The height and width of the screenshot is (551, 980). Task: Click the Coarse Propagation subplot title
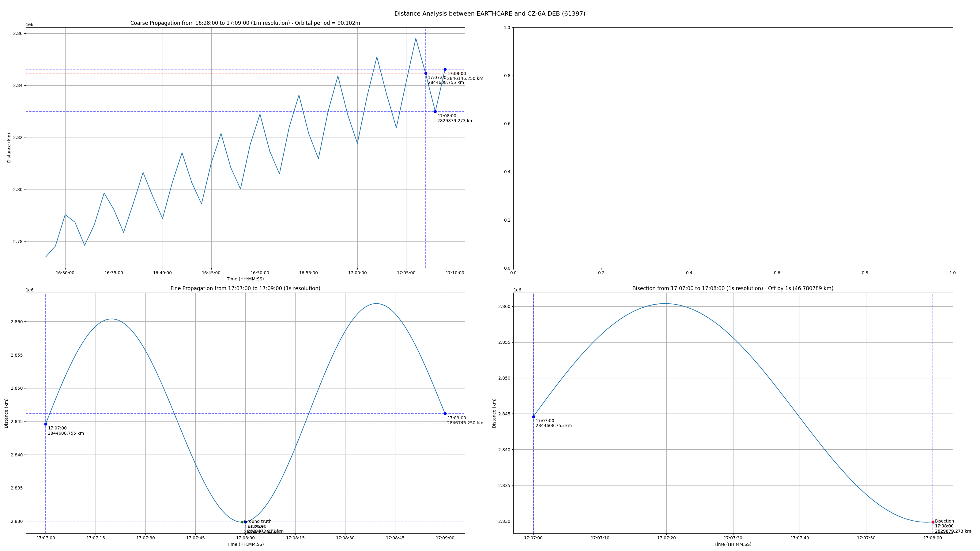click(245, 23)
